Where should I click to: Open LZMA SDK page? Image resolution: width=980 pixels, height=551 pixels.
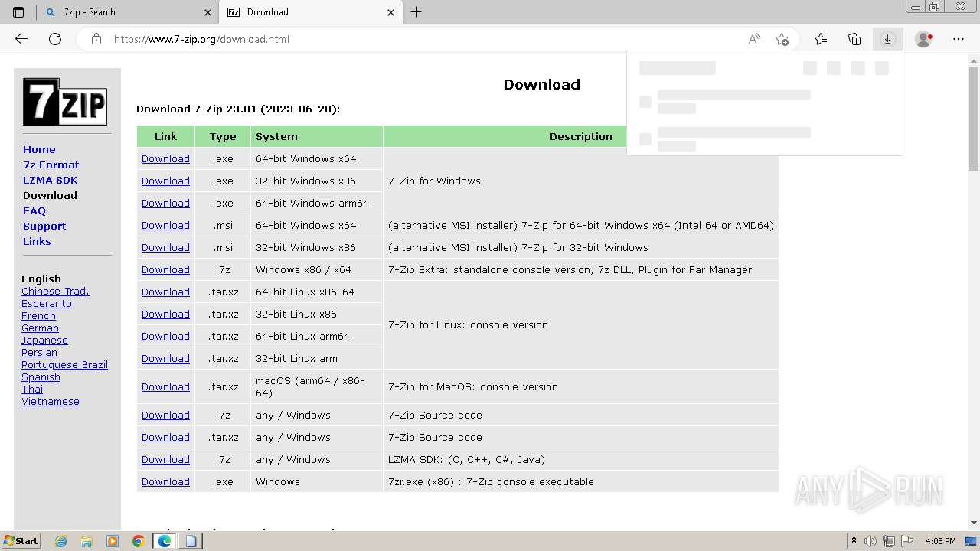pyautogui.click(x=50, y=180)
